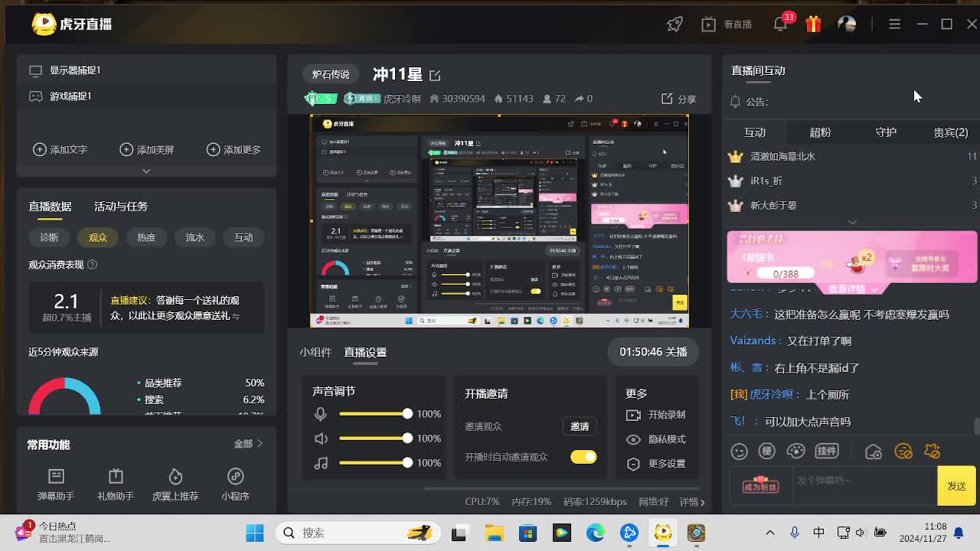Open 小程序 mini programs
Viewport: 980px width, 551px height.
[235, 484]
